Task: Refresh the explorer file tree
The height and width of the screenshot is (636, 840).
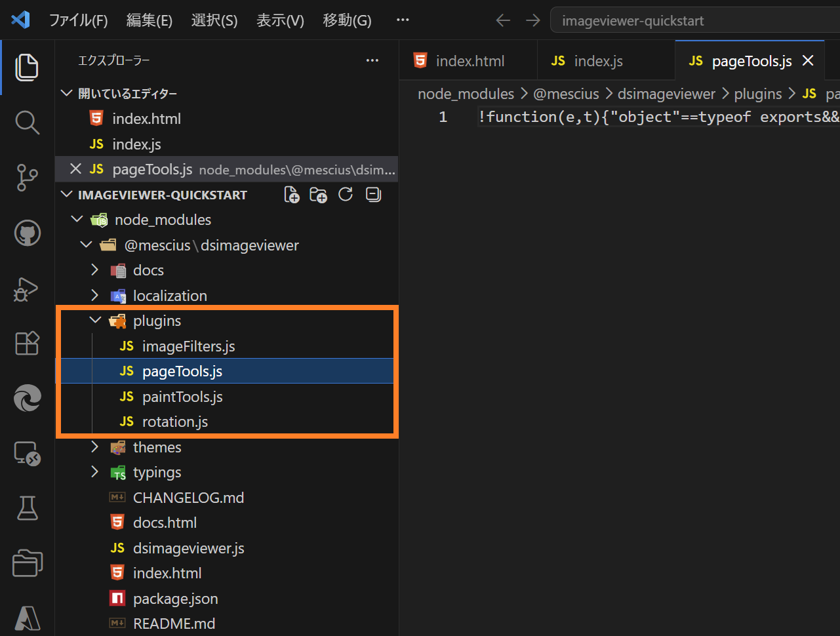Action: 346,195
